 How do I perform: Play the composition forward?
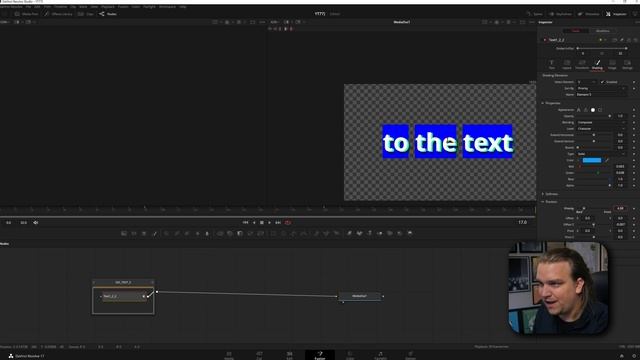[x=270, y=222]
